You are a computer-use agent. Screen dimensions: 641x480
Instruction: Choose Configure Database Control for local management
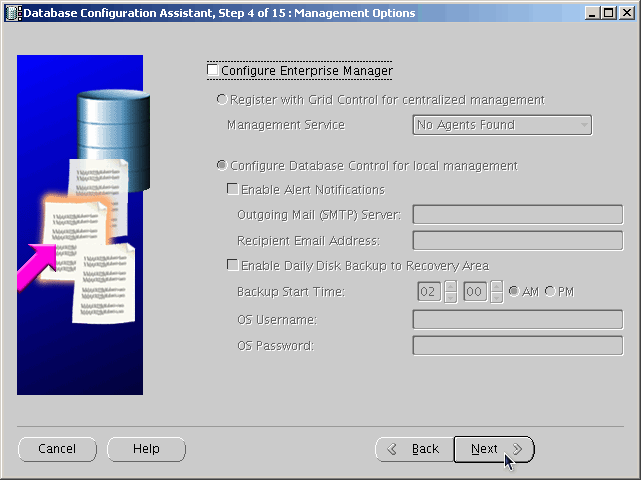click(222, 165)
